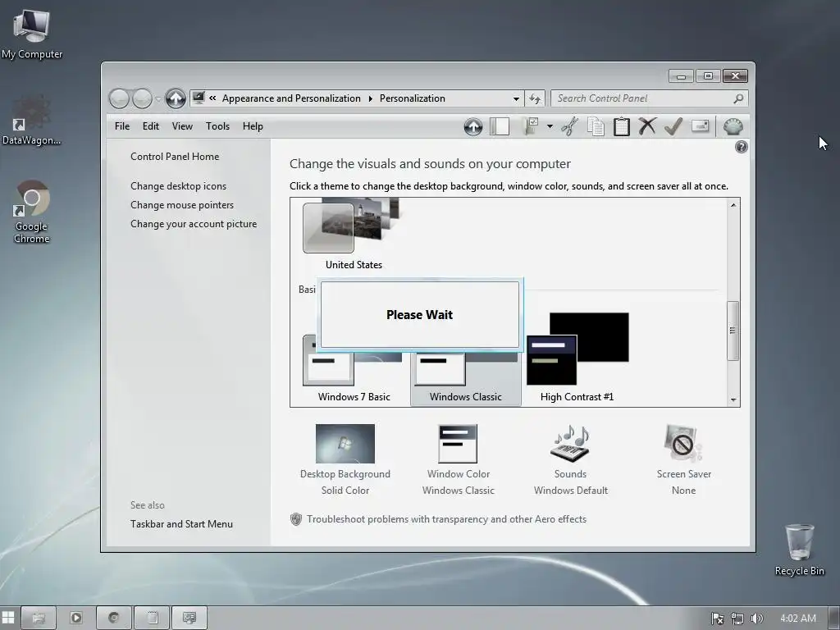Click the Delete X toolbar icon
The image size is (840, 630).
(647, 126)
